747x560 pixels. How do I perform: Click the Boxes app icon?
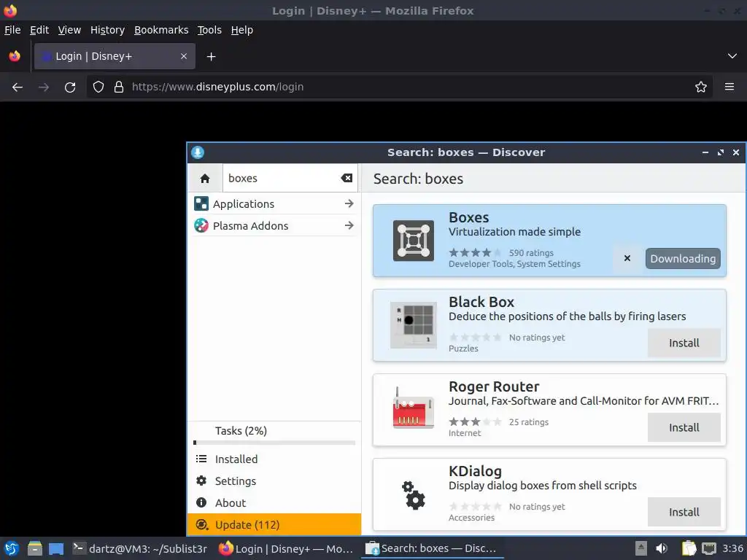click(413, 241)
